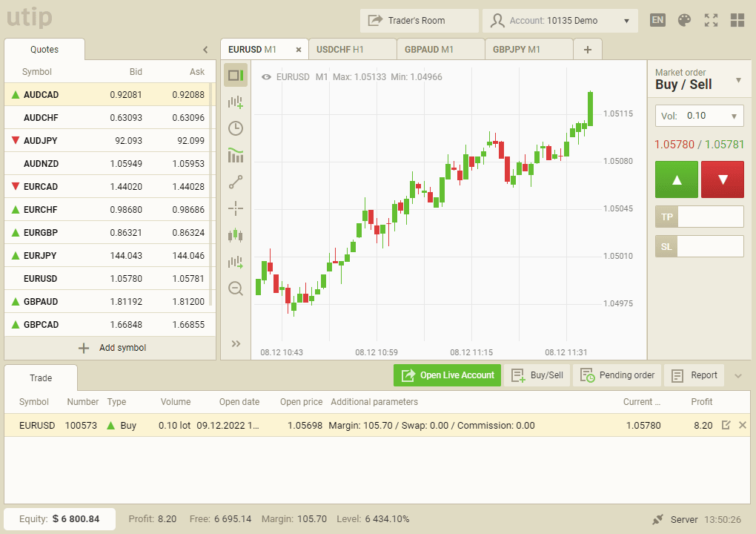
Task: Toggle the EN language button
Action: 657,20
